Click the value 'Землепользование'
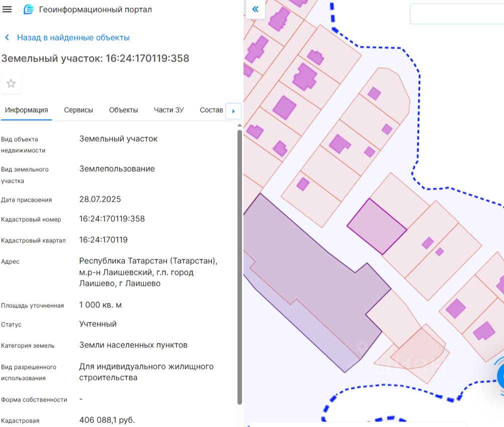The height and width of the screenshot is (427, 504). (117, 169)
